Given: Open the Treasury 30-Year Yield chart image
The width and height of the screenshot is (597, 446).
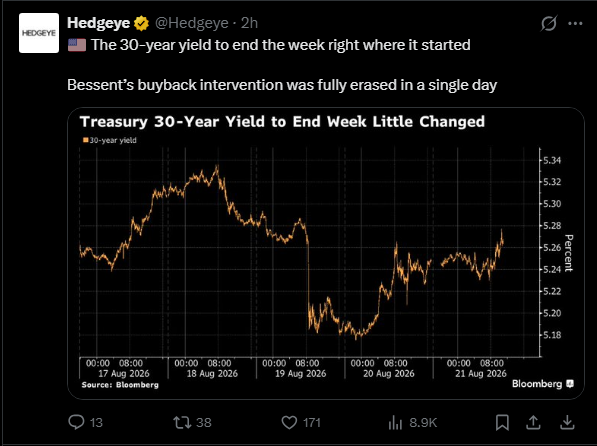Looking at the screenshot, I should click(326, 253).
